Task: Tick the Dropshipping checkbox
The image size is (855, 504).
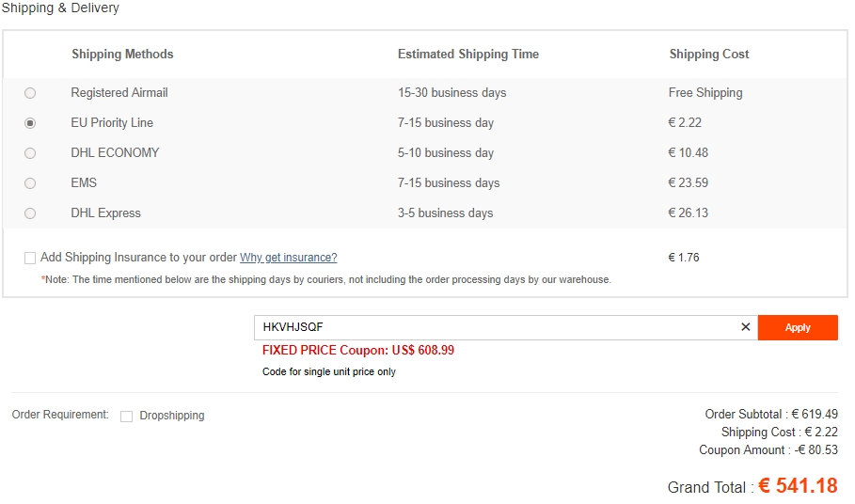Action: pyautogui.click(x=126, y=416)
